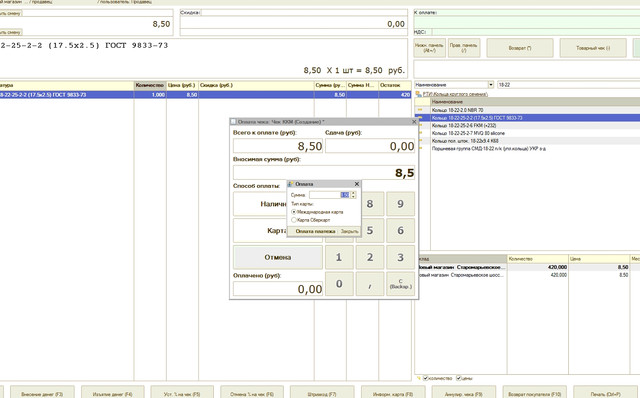Tap the keypad comma key

pos(370,284)
